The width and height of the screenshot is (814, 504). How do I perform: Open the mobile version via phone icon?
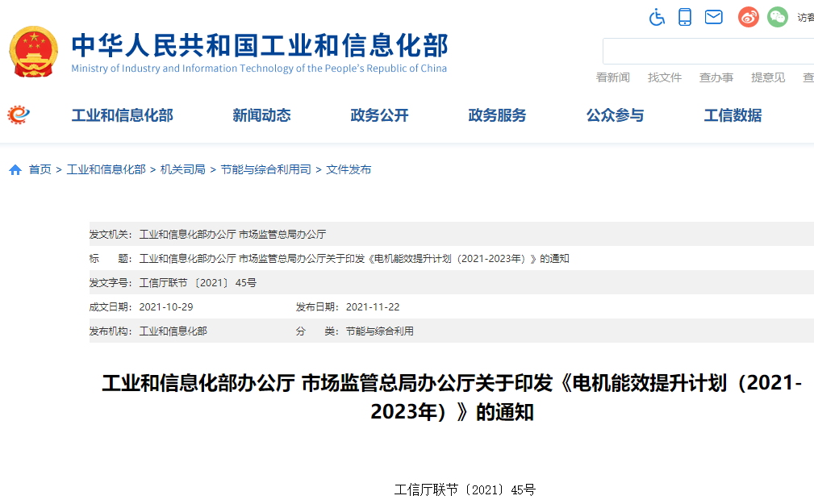pyautogui.click(x=685, y=16)
